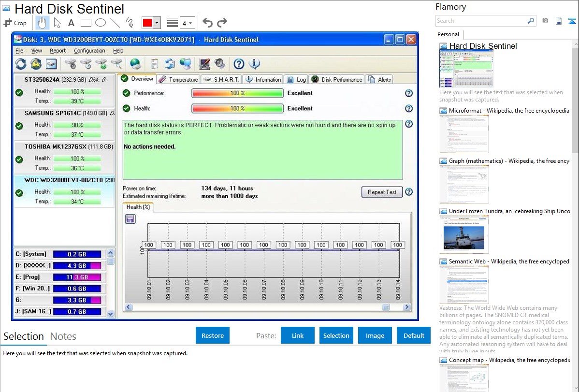Switch to the Notes tab
The height and width of the screenshot is (392, 579).
pyautogui.click(x=63, y=336)
